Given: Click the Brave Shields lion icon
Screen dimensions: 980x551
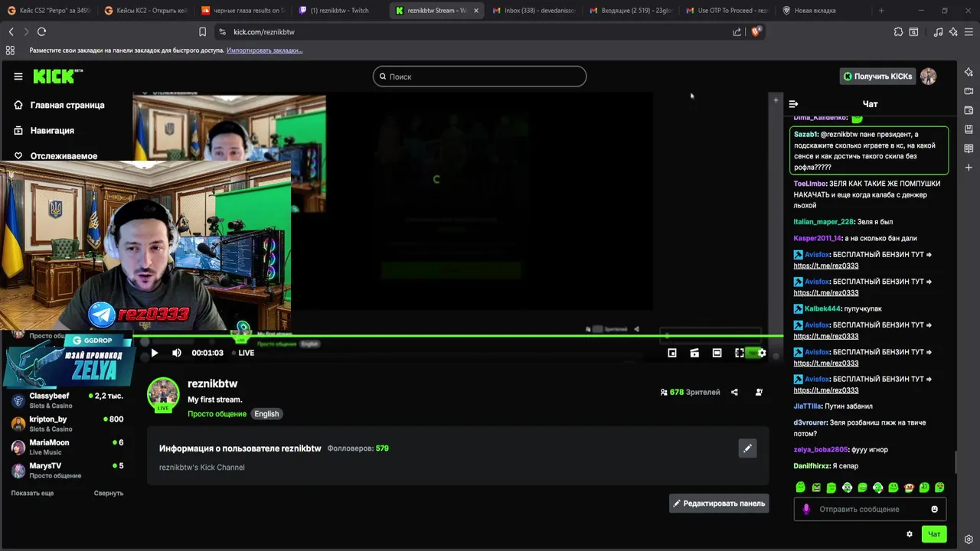Looking at the screenshot, I should (x=757, y=31).
